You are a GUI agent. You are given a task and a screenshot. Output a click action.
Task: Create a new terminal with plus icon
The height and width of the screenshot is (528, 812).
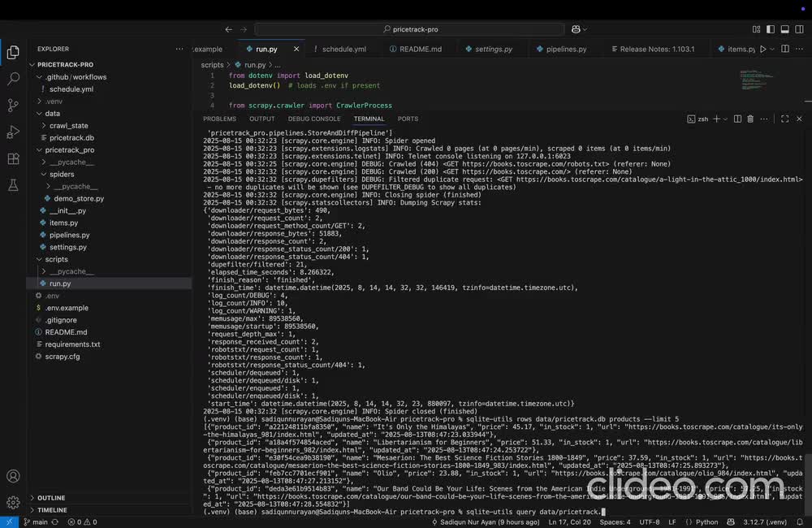716,119
